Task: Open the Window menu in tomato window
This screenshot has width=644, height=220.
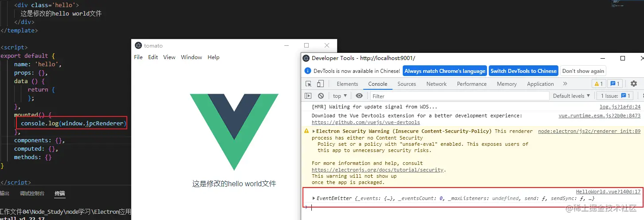Action: [x=192, y=57]
